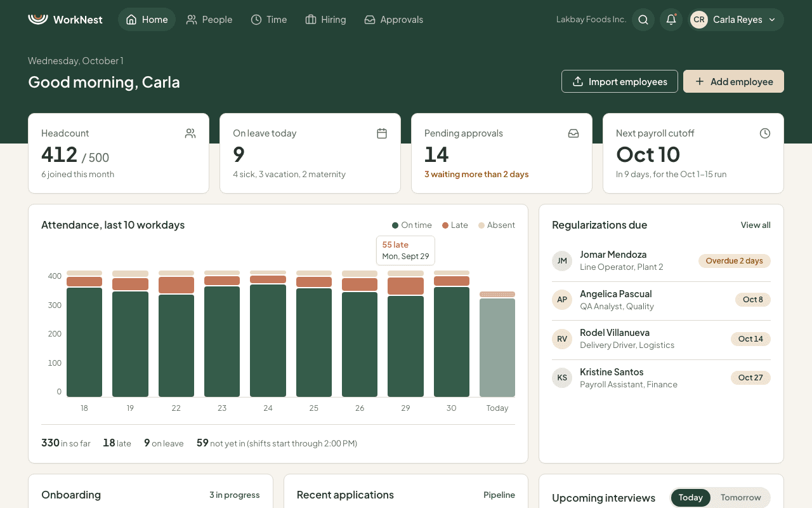
Task: Click the Today attendance bar
Action: [x=497, y=344]
